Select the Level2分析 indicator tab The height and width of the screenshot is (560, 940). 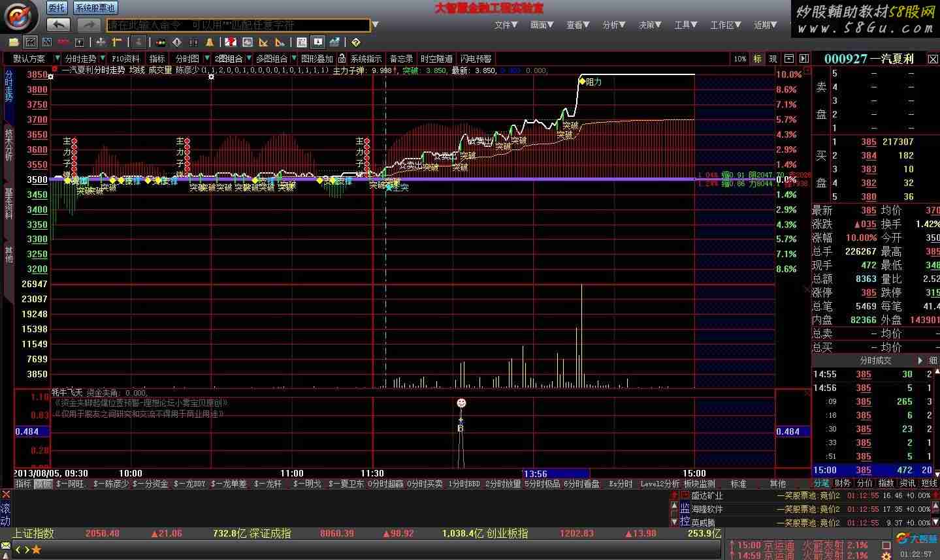click(x=660, y=484)
